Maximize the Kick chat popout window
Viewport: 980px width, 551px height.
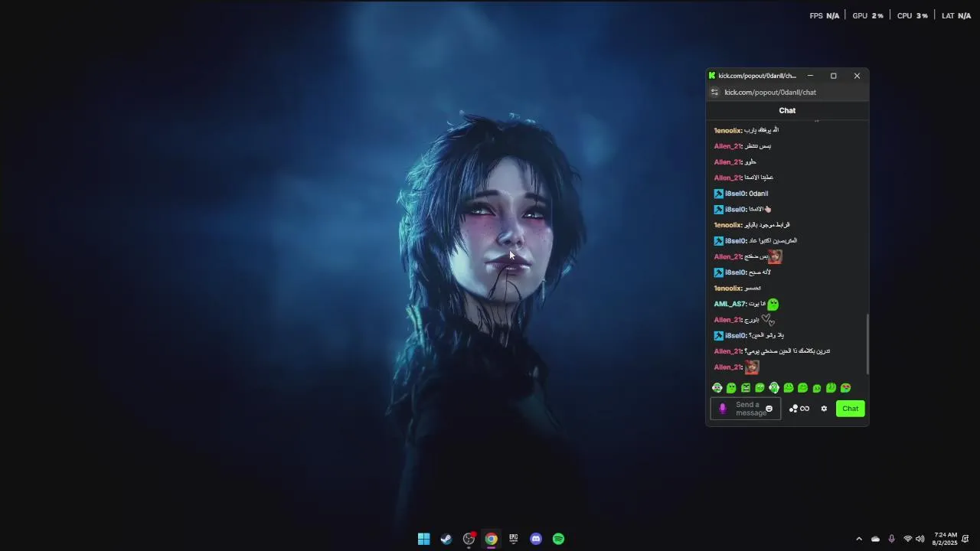834,76
